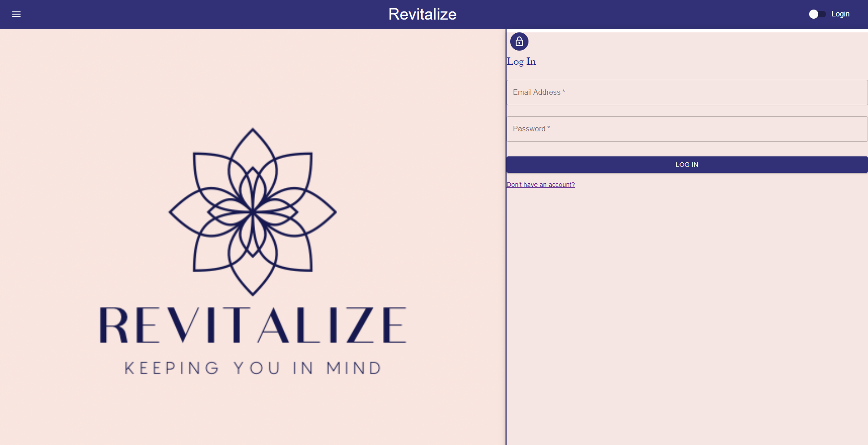Screen dimensions: 868x445
Task: Click the lock icon above Log In
Action: 519,41
